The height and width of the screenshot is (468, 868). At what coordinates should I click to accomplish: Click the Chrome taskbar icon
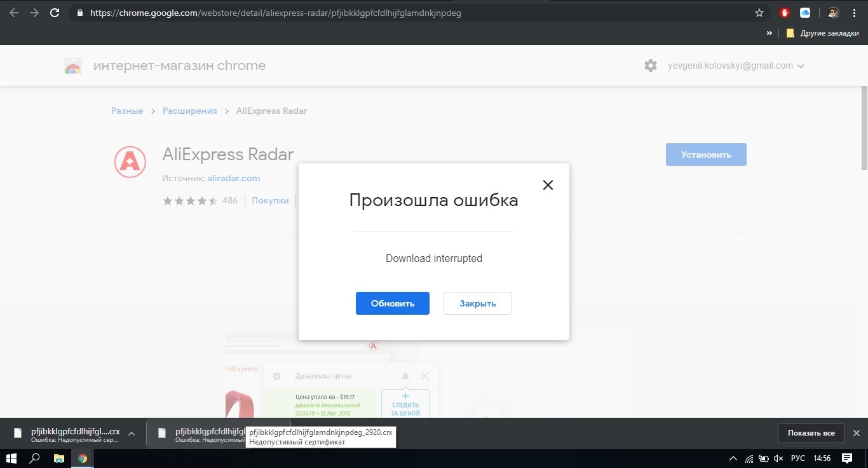coord(83,458)
